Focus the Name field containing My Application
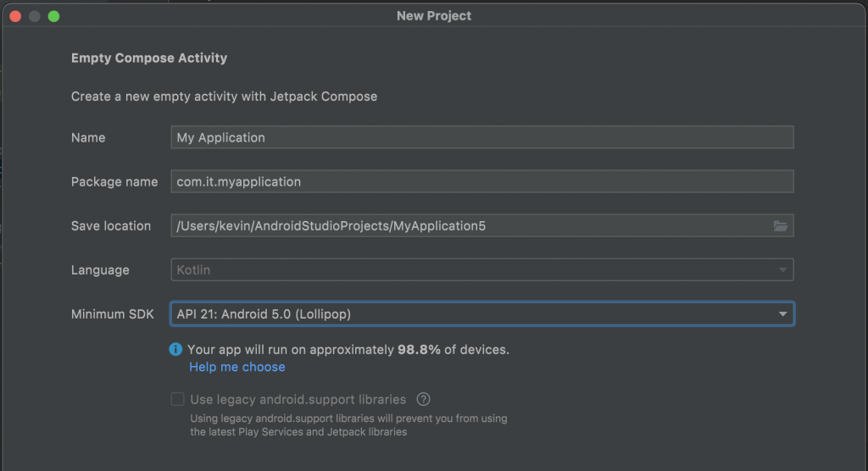 pyautogui.click(x=481, y=137)
